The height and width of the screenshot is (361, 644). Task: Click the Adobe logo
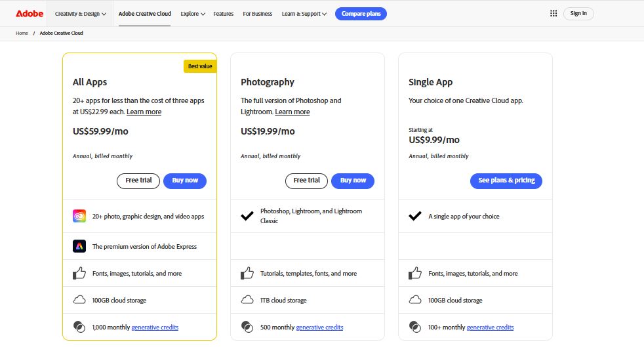coord(30,14)
